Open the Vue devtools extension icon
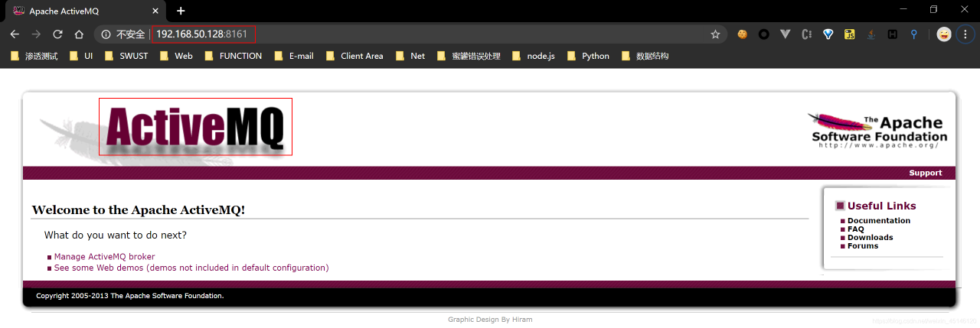980x328 pixels. pos(785,34)
